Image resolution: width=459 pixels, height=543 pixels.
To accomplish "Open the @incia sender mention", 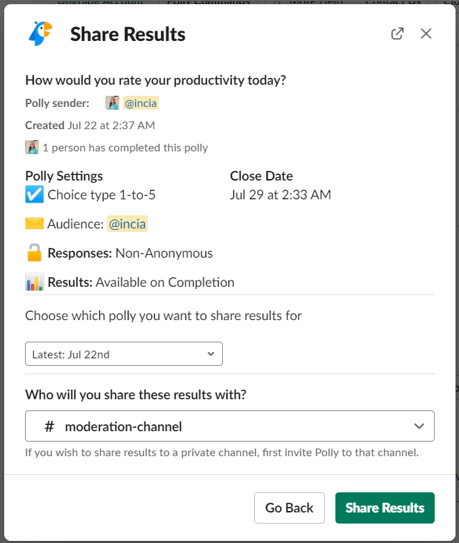I will [141, 103].
